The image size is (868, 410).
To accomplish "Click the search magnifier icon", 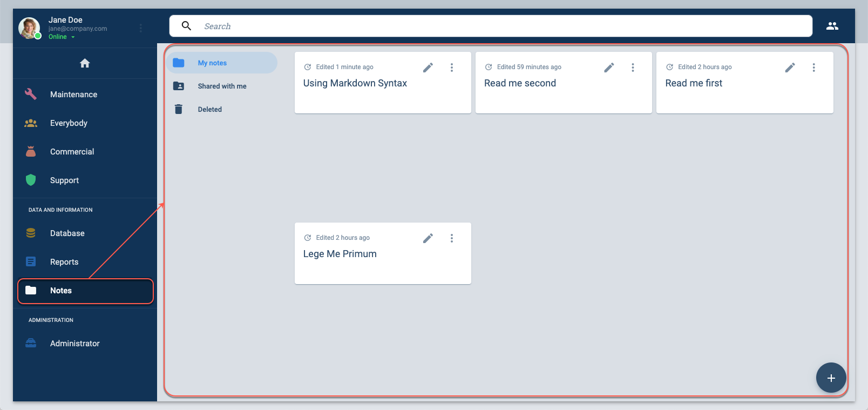I will [x=186, y=26].
